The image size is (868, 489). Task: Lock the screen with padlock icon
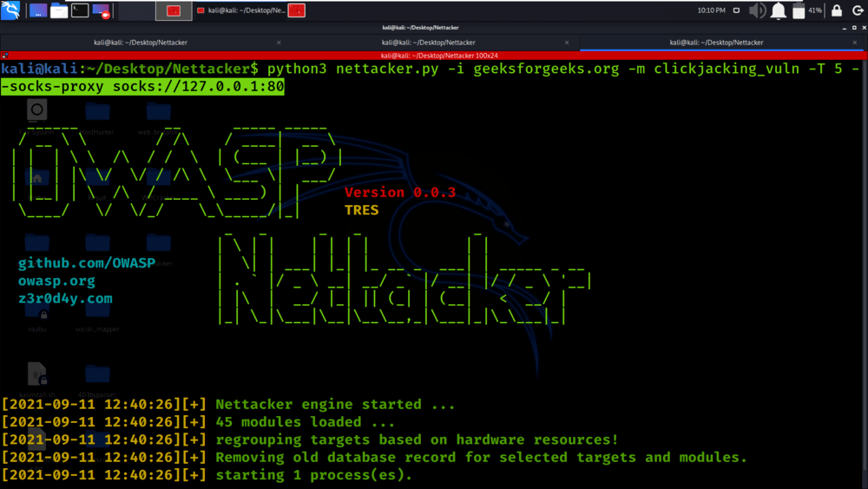837,10
